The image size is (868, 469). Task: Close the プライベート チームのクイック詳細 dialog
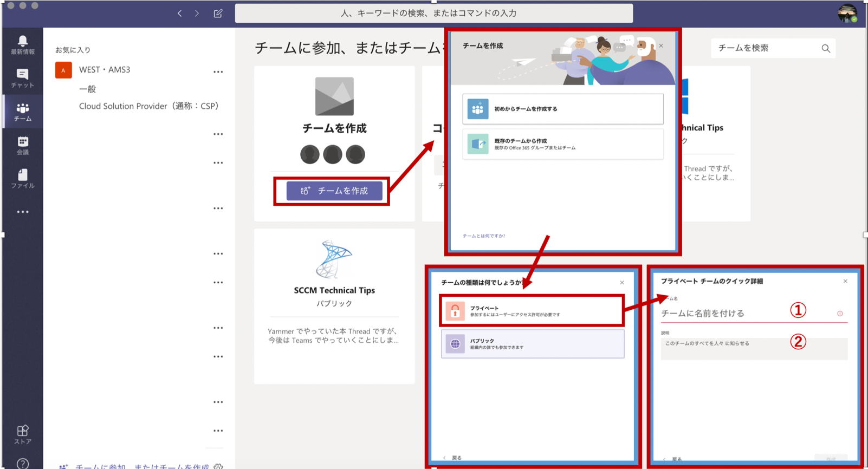[x=845, y=281]
